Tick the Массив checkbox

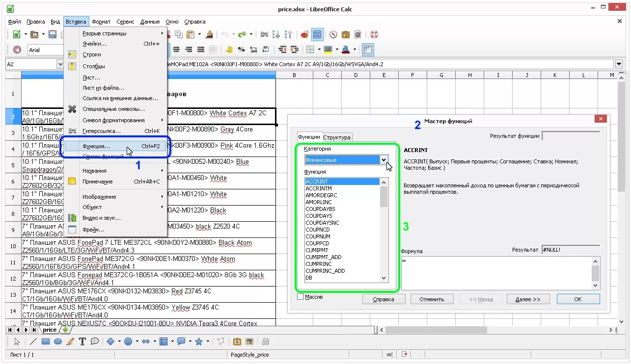[301, 297]
